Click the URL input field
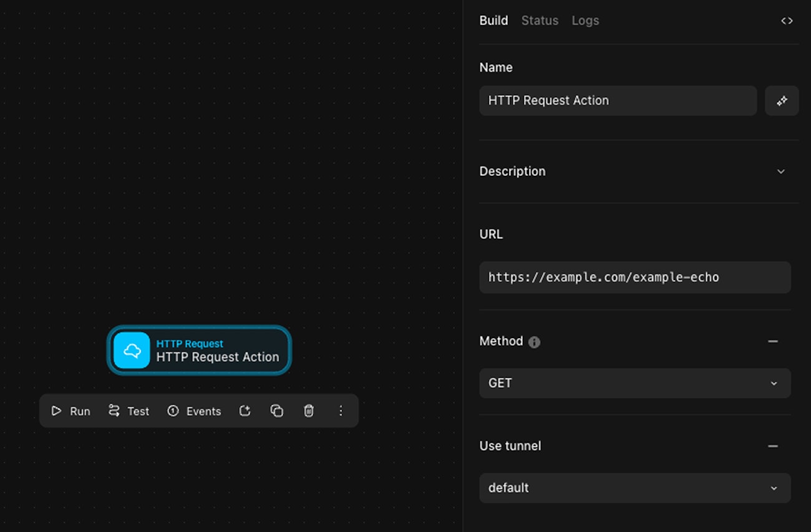The width and height of the screenshot is (811, 532). pos(634,278)
